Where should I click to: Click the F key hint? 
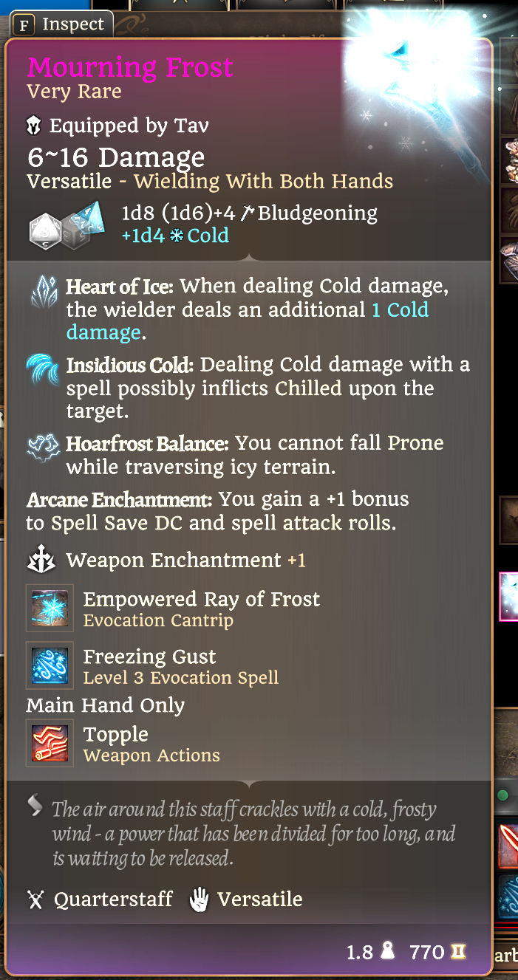pos(25,26)
